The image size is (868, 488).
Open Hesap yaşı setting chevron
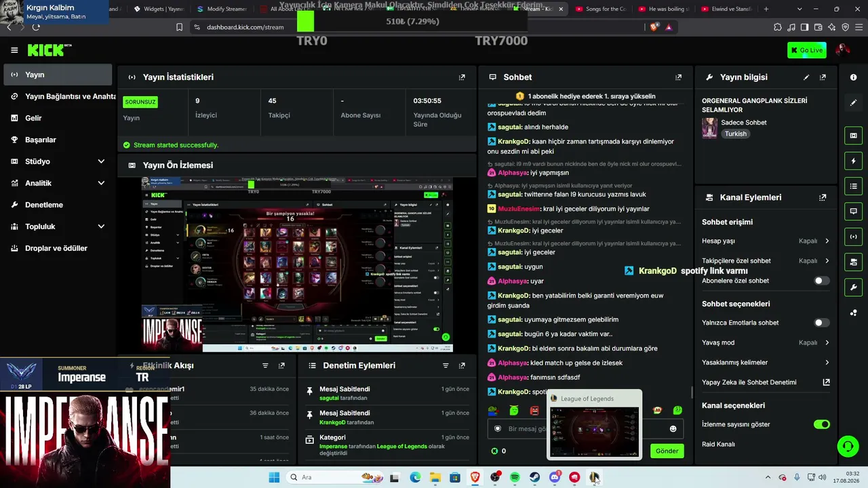click(827, 241)
